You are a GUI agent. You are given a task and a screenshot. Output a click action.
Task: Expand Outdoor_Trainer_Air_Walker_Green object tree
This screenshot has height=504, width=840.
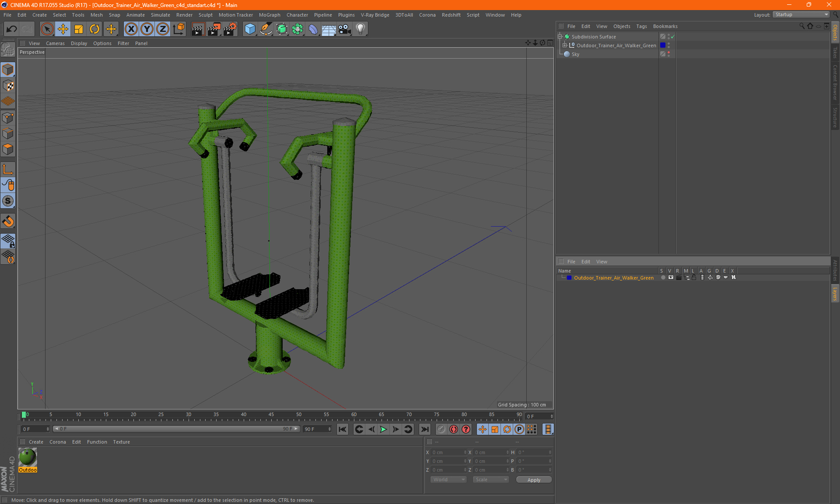564,45
